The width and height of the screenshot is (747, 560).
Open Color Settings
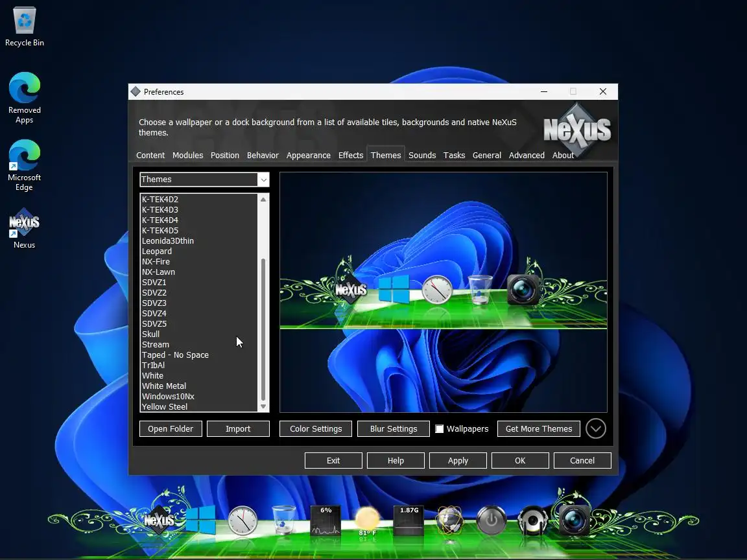316,428
